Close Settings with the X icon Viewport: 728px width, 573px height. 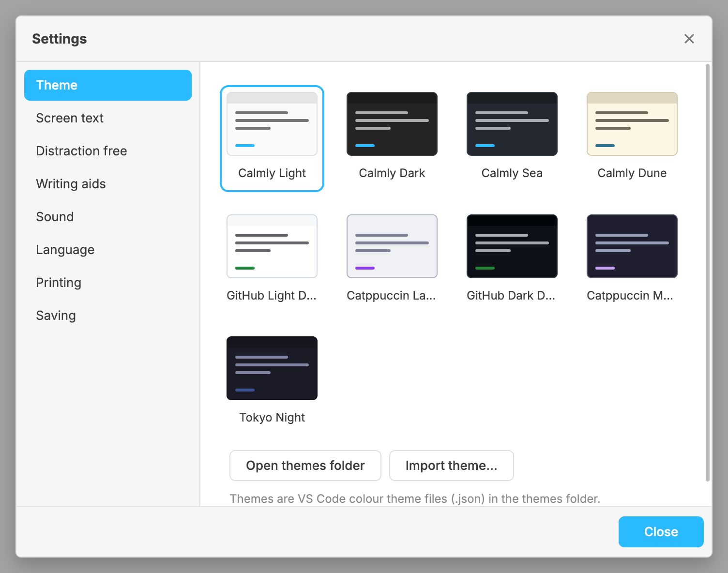click(689, 39)
